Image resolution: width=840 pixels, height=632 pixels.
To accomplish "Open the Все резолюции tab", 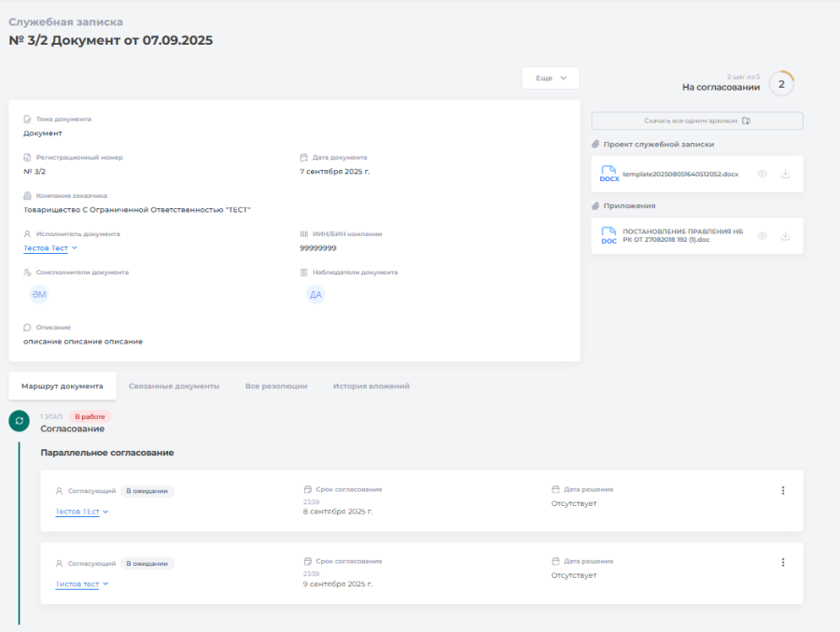I will pyautogui.click(x=276, y=386).
